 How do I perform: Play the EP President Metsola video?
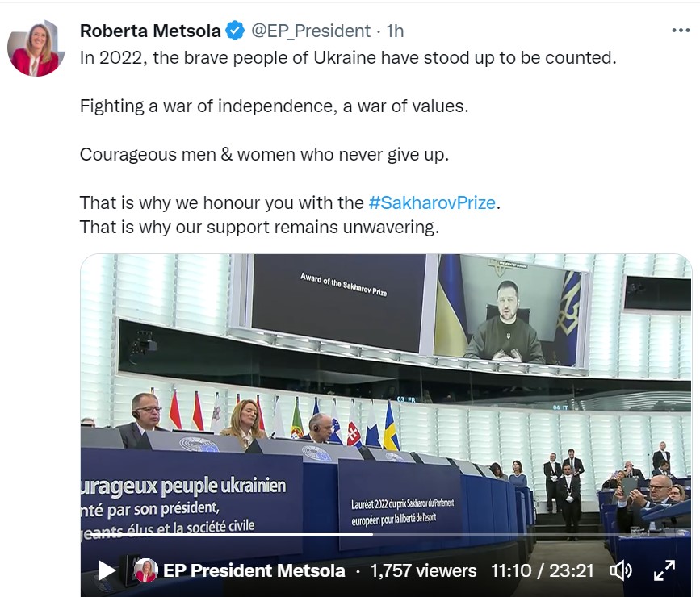[107, 570]
